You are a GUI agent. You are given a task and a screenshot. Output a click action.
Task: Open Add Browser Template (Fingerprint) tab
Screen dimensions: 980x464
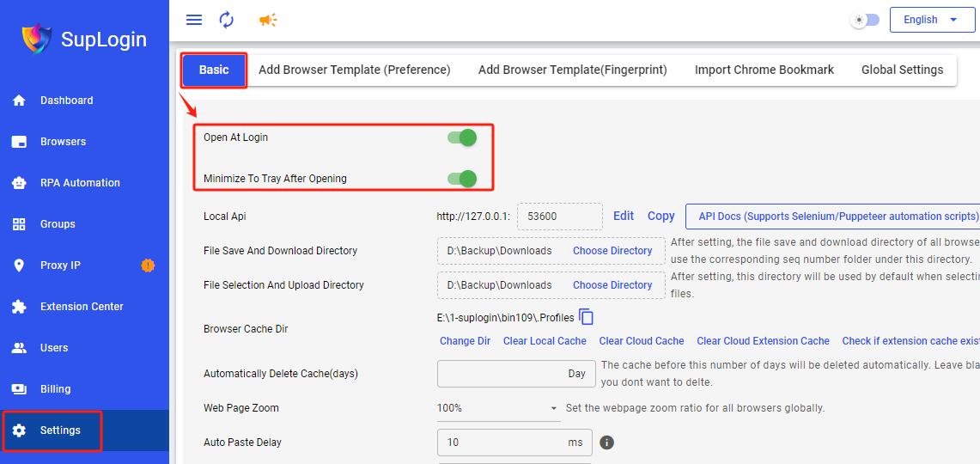[572, 70]
